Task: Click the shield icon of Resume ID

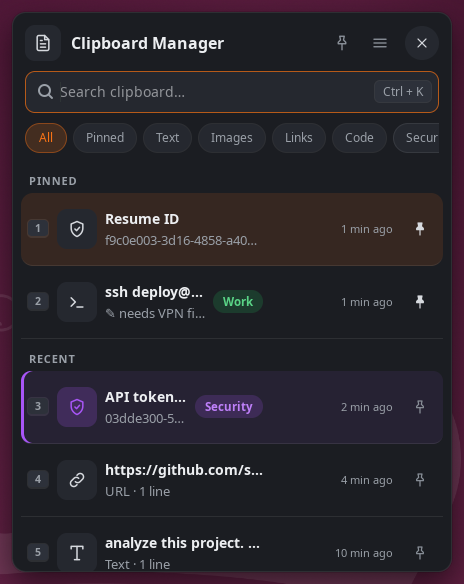Action: coord(77,229)
